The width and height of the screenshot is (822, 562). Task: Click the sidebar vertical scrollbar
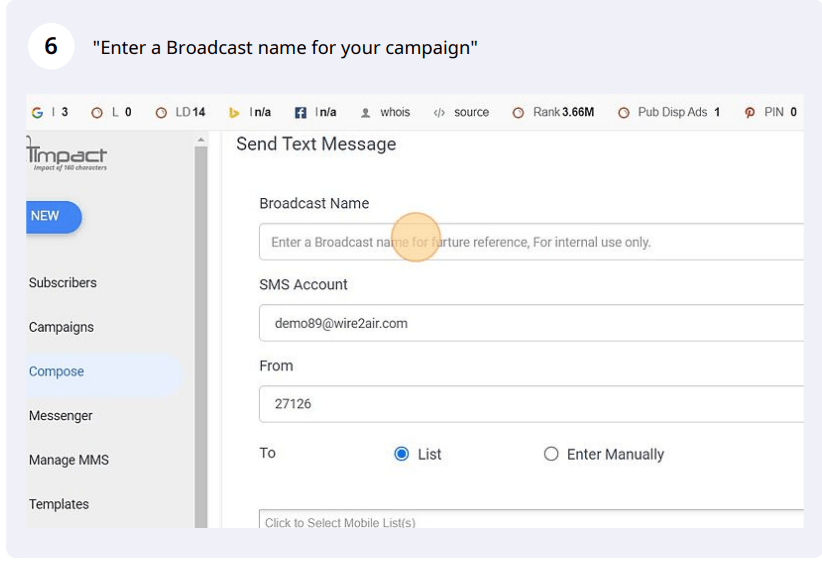coord(201,337)
